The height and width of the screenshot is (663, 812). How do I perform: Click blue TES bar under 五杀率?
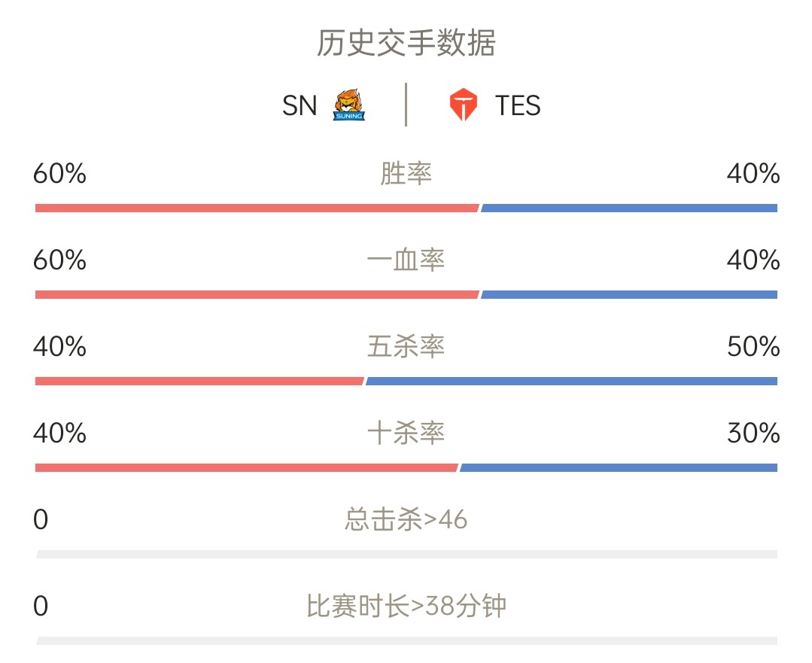(x=572, y=382)
